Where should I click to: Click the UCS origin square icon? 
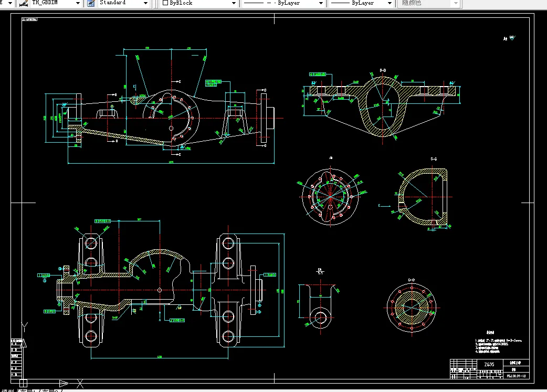click(x=23, y=383)
